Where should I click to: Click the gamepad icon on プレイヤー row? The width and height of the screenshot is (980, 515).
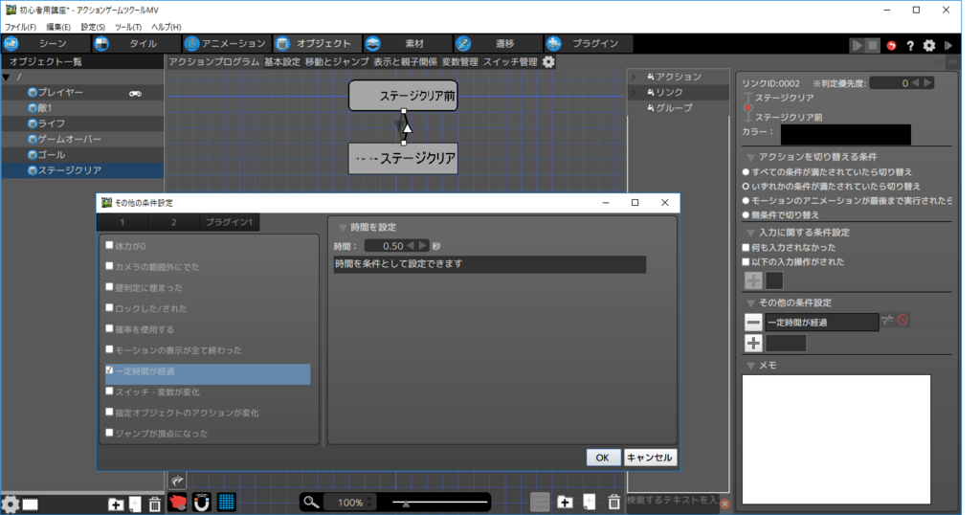tap(135, 93)
